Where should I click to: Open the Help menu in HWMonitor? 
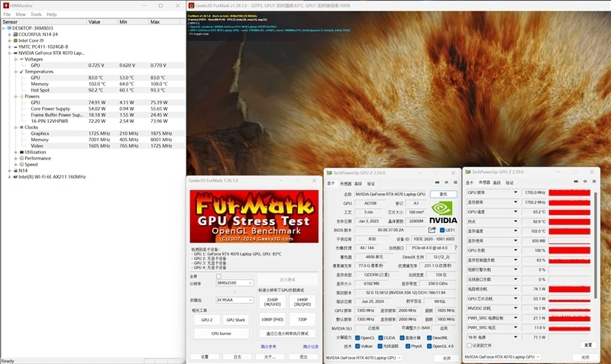(x=51, y=14)
